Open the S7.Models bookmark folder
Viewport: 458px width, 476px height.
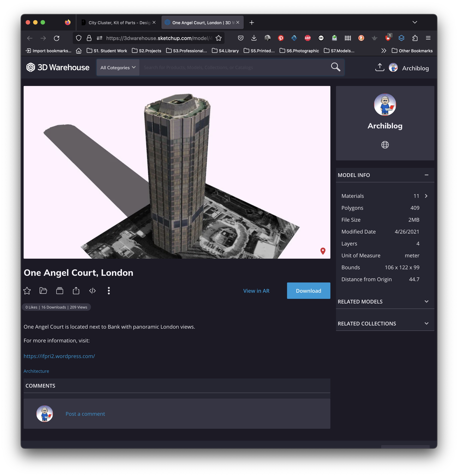(339, 51)
